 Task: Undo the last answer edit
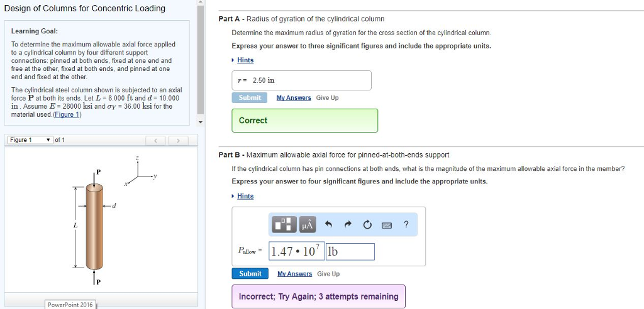(x=328, y=224)
